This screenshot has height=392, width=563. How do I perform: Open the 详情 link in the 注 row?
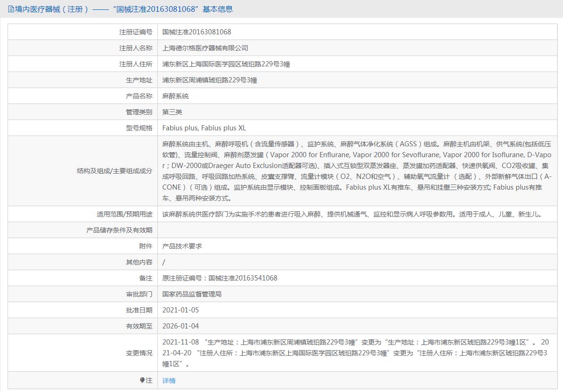point(169,381)
